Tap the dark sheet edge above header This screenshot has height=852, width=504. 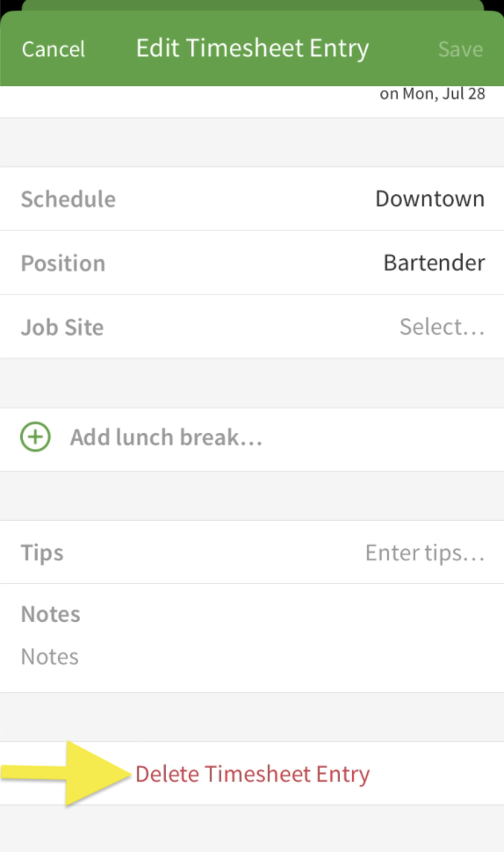click(x=253, y=5)
